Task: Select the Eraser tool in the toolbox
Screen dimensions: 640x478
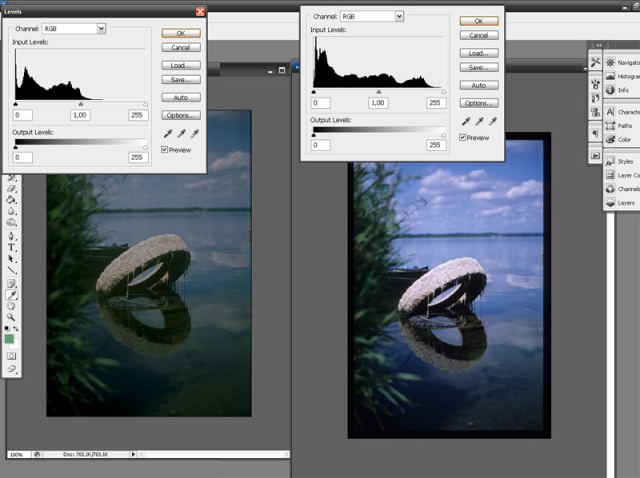Action: pos(11,189)
